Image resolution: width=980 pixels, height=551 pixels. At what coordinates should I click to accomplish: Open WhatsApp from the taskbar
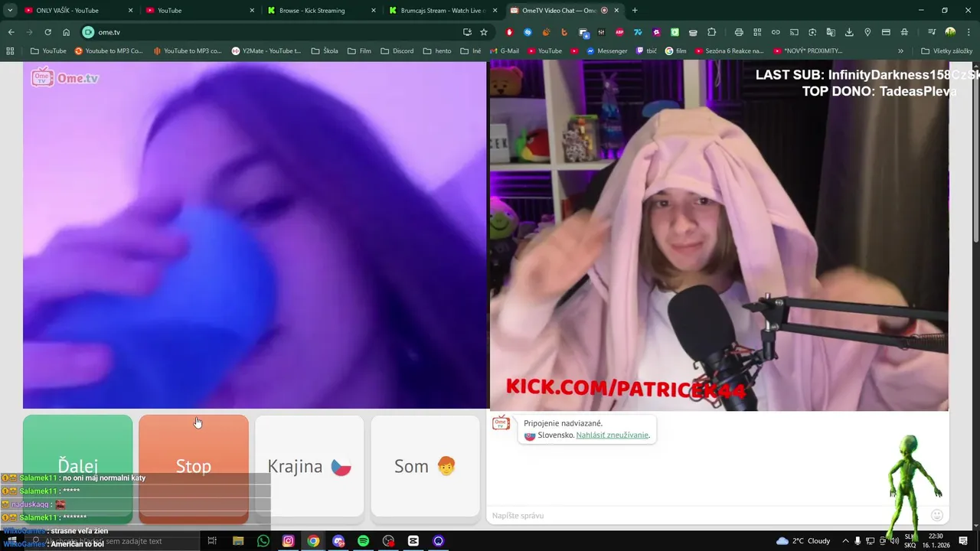(x=263, y=541)
